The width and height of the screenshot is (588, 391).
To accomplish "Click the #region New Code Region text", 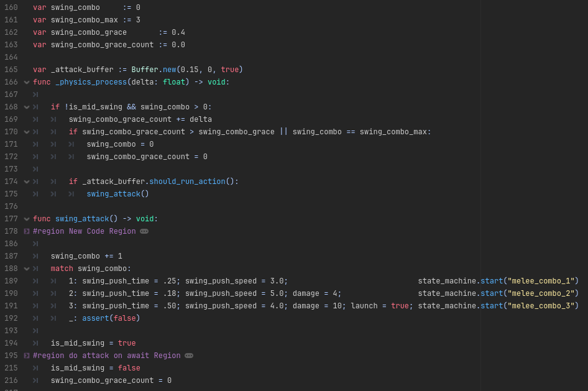I will pos(85,231).
